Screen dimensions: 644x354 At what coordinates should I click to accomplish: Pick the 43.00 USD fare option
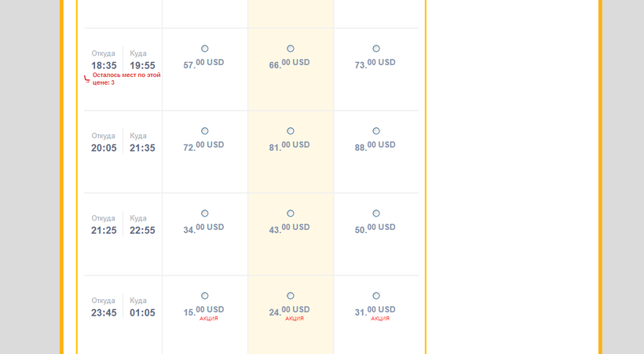pyautogui.click(x=291, y=213)
